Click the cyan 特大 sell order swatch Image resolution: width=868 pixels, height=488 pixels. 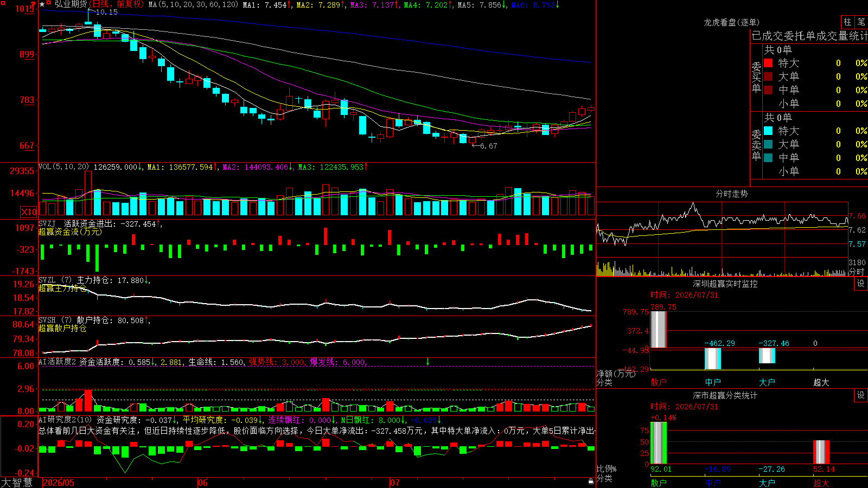(768, 131)
